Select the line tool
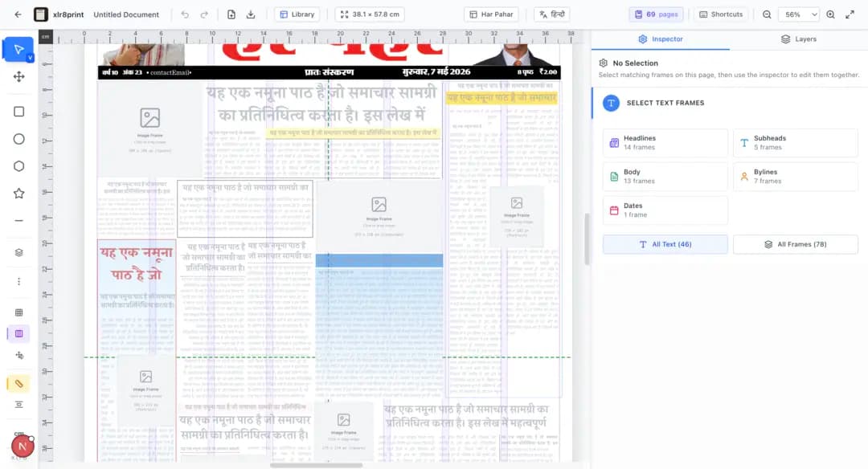Viewport: 868px width, 469px height. [x=18, y=220]
